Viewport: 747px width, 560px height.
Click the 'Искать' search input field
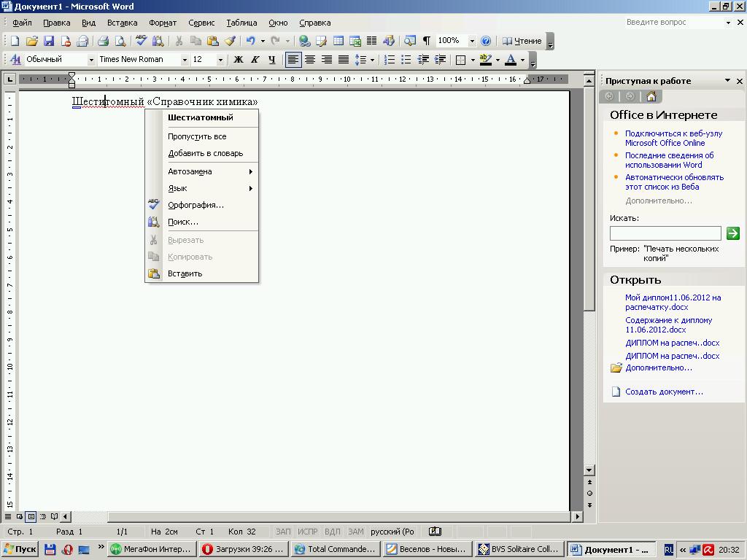click(665, 233)
